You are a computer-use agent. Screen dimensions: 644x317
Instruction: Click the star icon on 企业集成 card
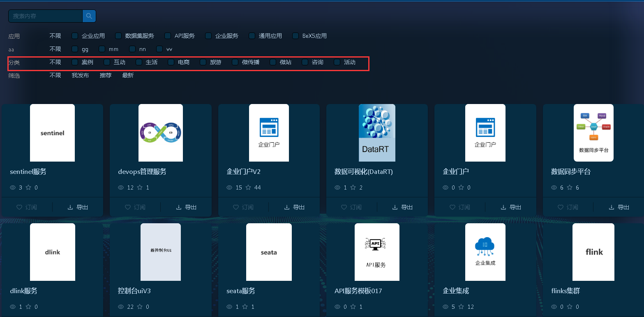(461, 307)
